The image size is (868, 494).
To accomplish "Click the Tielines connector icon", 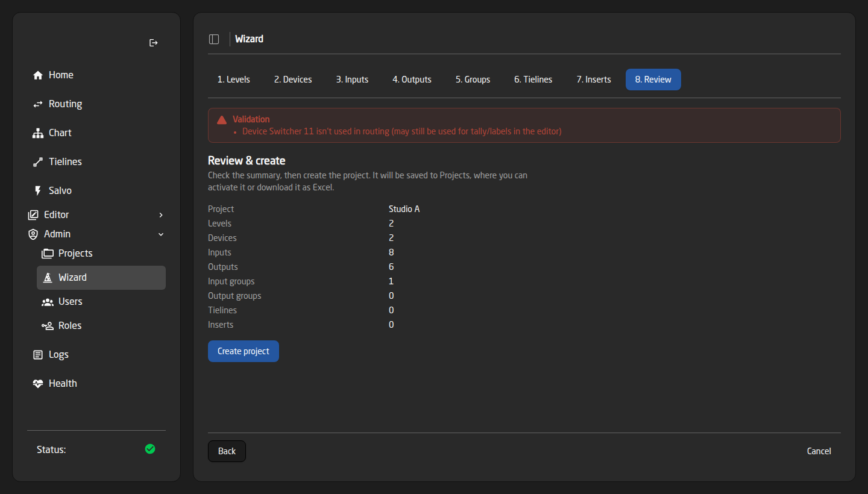I will [x=38, y=162].
